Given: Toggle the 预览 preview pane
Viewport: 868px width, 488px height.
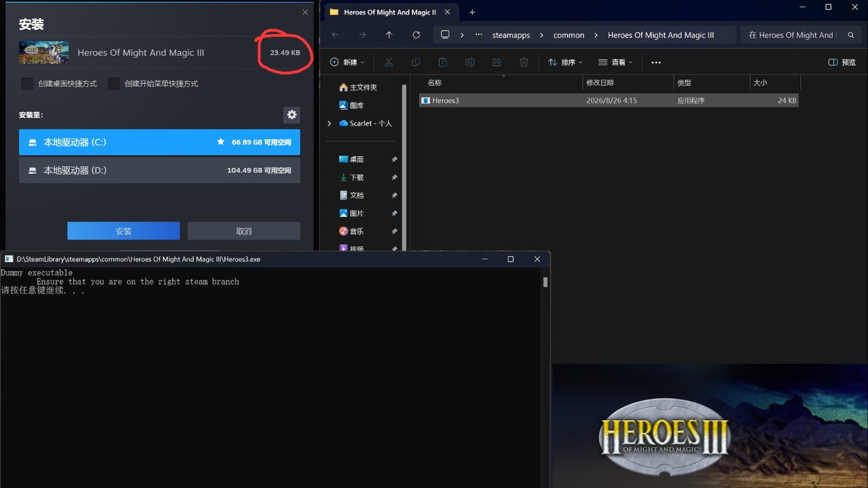Looking at the screenshot, I should (x=842, y=62).
